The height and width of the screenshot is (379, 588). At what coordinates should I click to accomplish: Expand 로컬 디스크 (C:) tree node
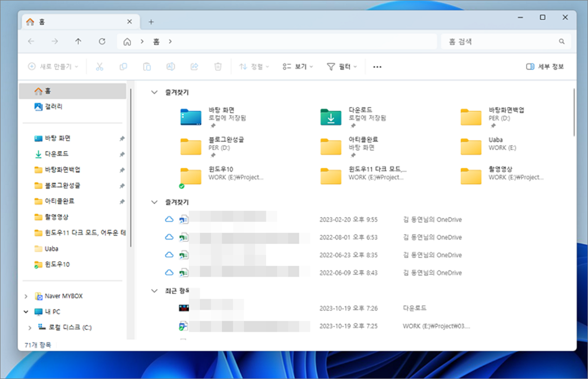point(30,327)
